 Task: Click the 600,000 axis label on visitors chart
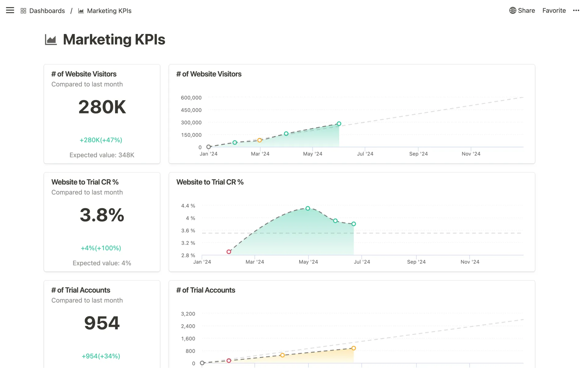(x=191, y=98)
